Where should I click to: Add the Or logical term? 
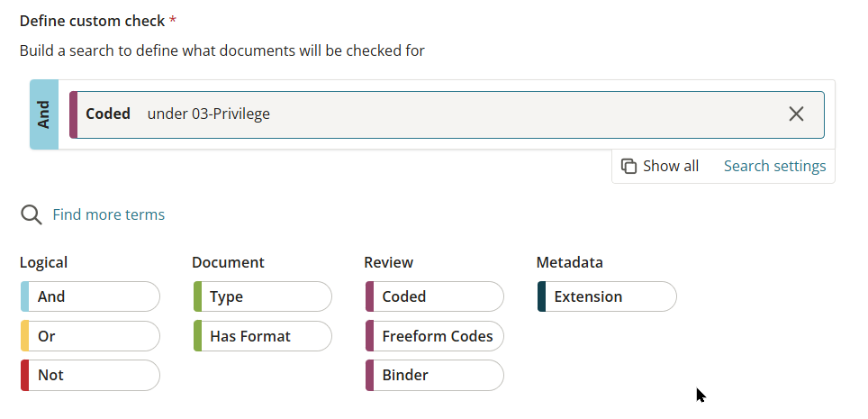(90, 336)
